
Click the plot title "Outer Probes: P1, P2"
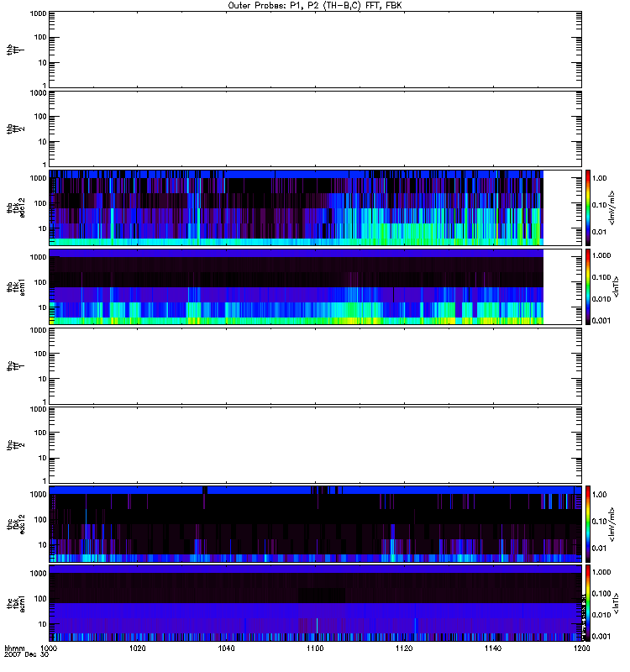coord(315,5)
